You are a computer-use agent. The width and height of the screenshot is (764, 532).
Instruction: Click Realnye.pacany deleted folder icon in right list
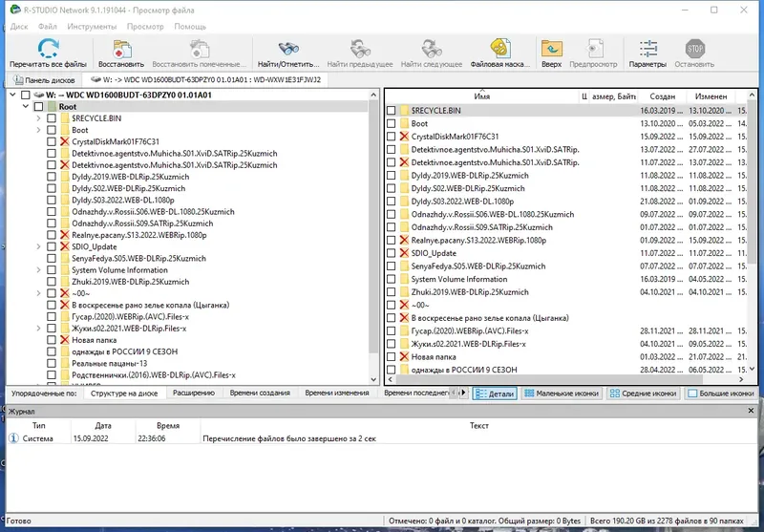[404, 240]
